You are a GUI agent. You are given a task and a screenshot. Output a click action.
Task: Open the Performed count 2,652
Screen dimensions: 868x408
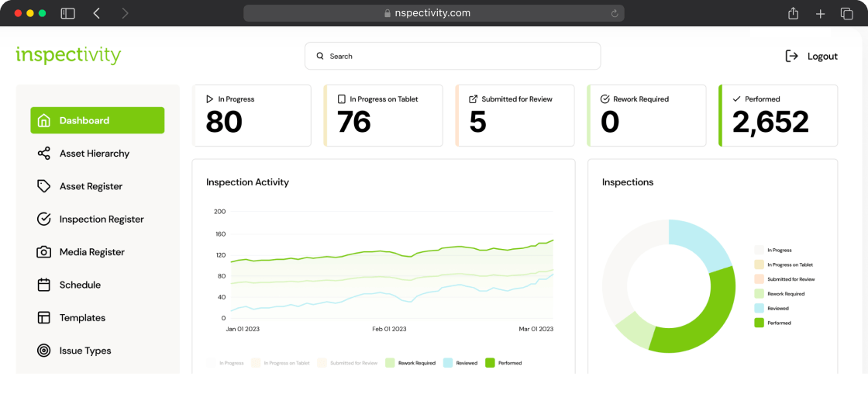tap(770, 122)
